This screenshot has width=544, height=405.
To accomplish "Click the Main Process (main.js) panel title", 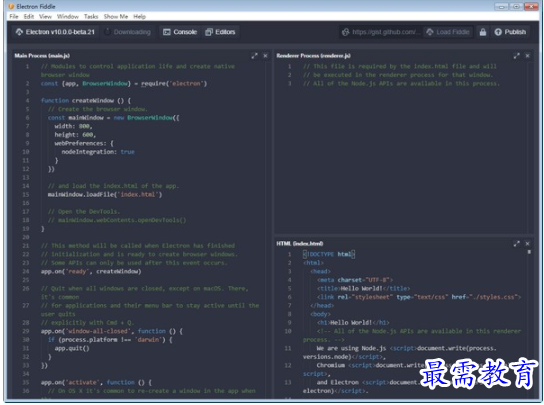I will pos(42,56).
